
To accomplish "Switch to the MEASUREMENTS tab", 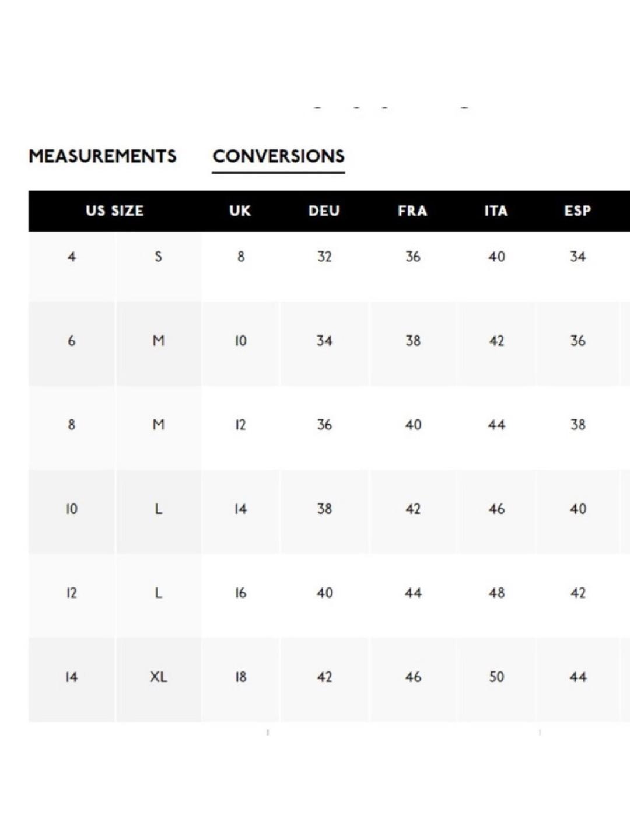I will coord(103,156).
